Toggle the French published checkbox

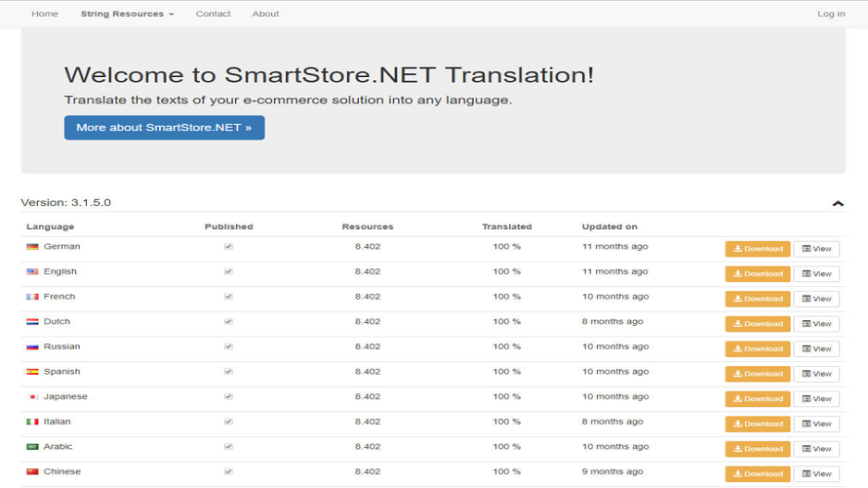(x=228, y=297)
